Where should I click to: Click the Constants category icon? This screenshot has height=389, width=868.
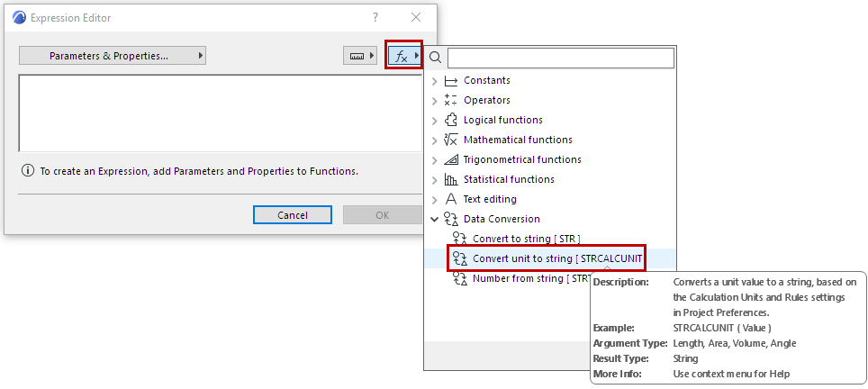pos(451,81)
